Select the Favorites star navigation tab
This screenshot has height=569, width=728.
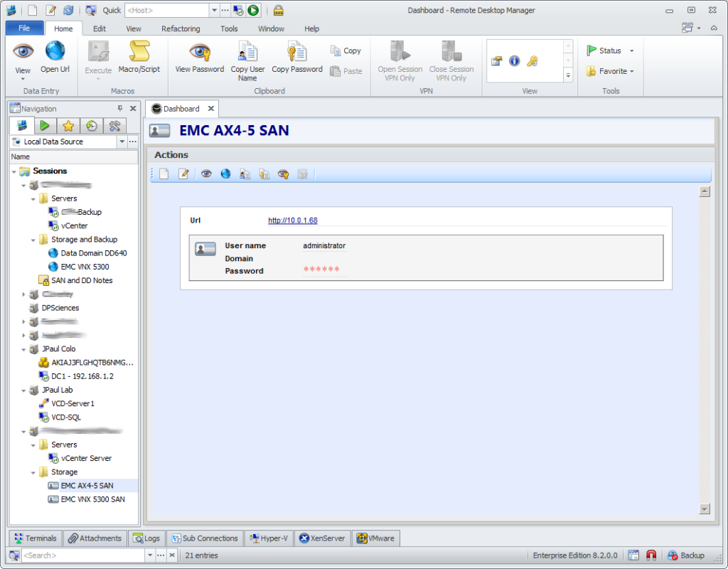click(x=68, y=125)
